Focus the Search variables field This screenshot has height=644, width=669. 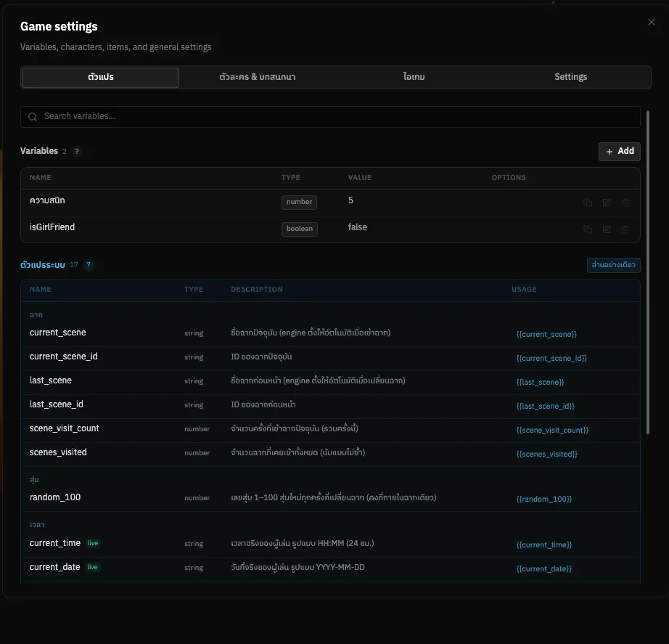point(330,117)
